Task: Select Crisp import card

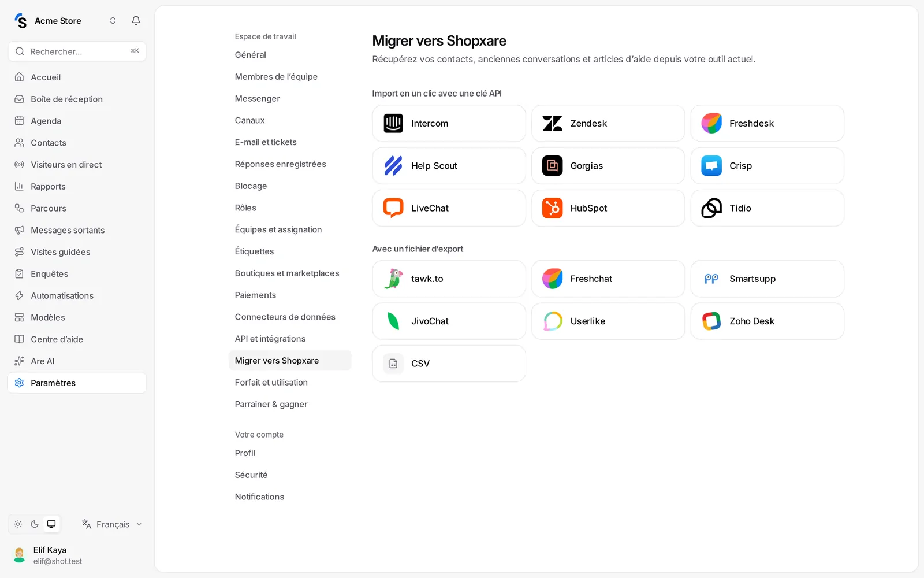Action: point(767,166)
